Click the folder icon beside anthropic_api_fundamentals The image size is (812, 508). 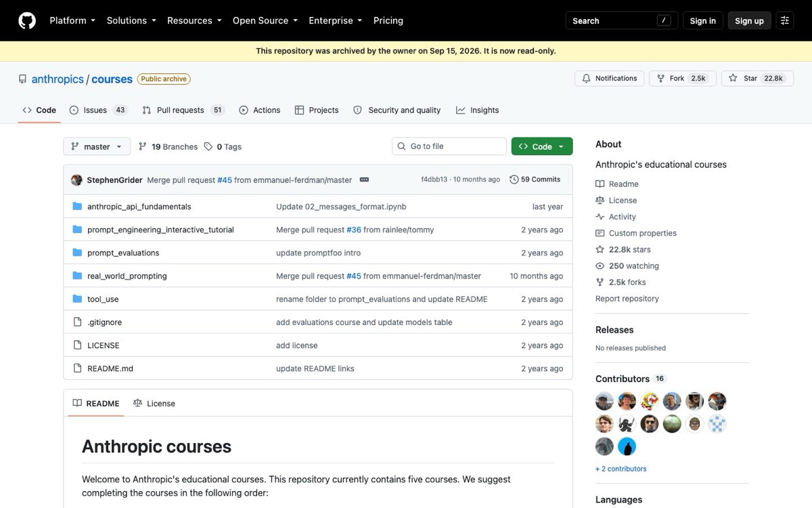pos(77,207)
